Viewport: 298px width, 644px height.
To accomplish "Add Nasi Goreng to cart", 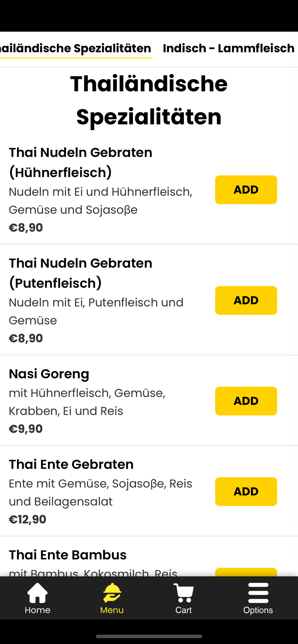I will (x=246, y=401).
